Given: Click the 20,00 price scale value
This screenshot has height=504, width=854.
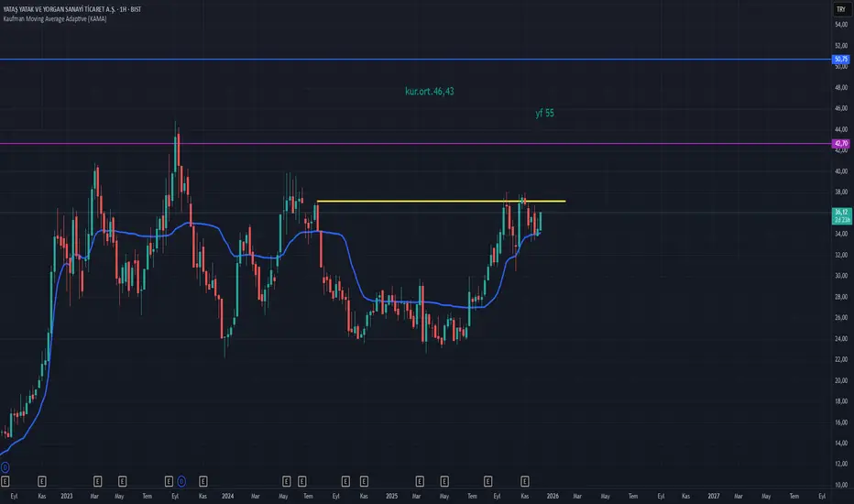Looking at the screenshot, I should 841,380.
